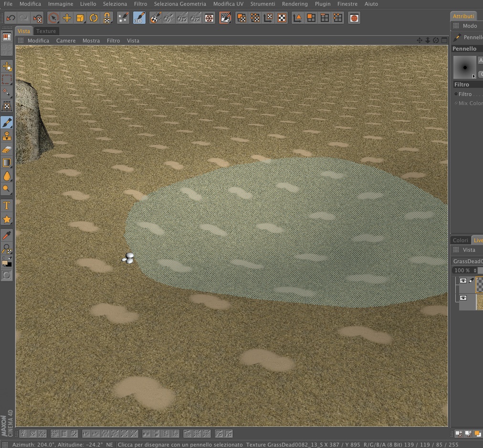Select the Eyedropper color picker tool
The height and width of the screenshot is (448, 483).
tap(7, 235)
